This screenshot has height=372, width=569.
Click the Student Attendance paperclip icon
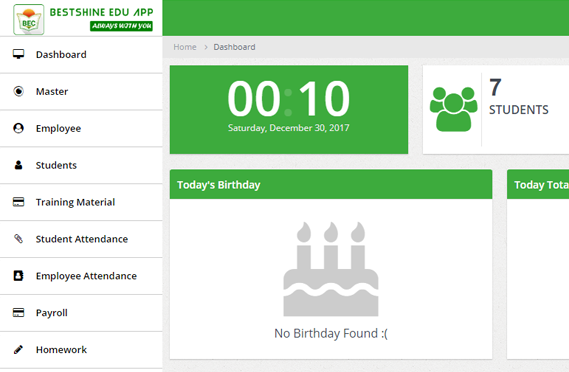[x=19, y=239]
